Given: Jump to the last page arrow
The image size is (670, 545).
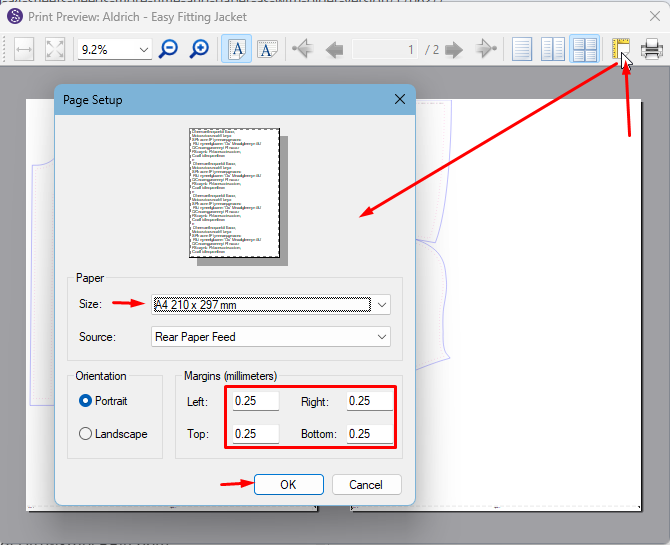Looking at the screenshot, I should (x=485, y=49).
